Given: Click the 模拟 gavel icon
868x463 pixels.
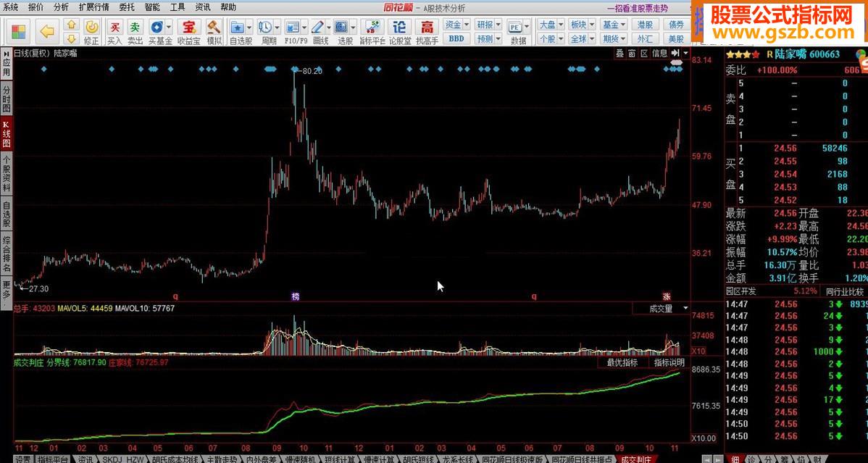Looking at the screenshot, I should click(214, 32).
